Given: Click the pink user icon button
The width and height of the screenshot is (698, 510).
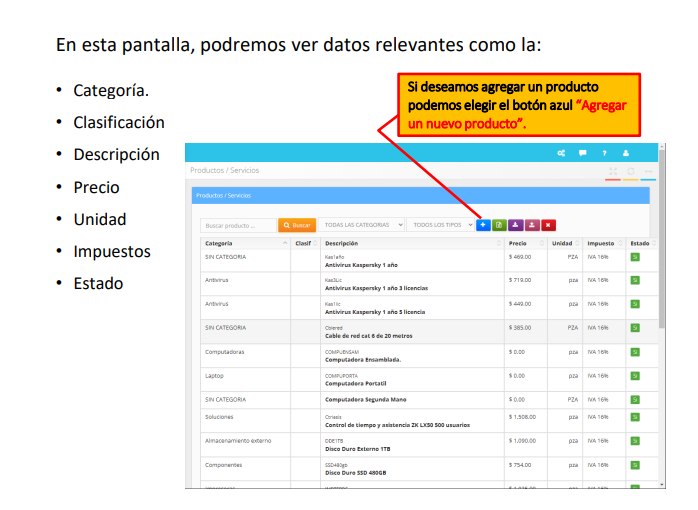Looking at the screenshot, I should (531, 225).
